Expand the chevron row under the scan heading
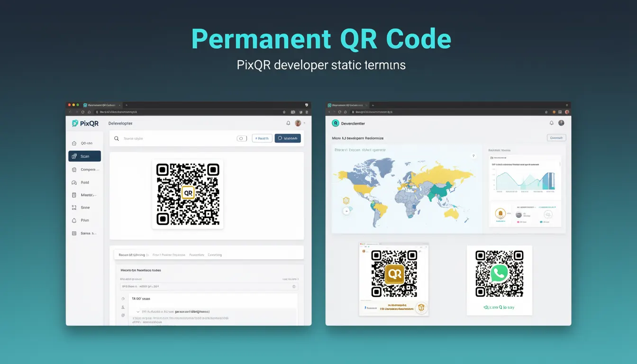Viewport: 637px width, 364px height. 138,312
